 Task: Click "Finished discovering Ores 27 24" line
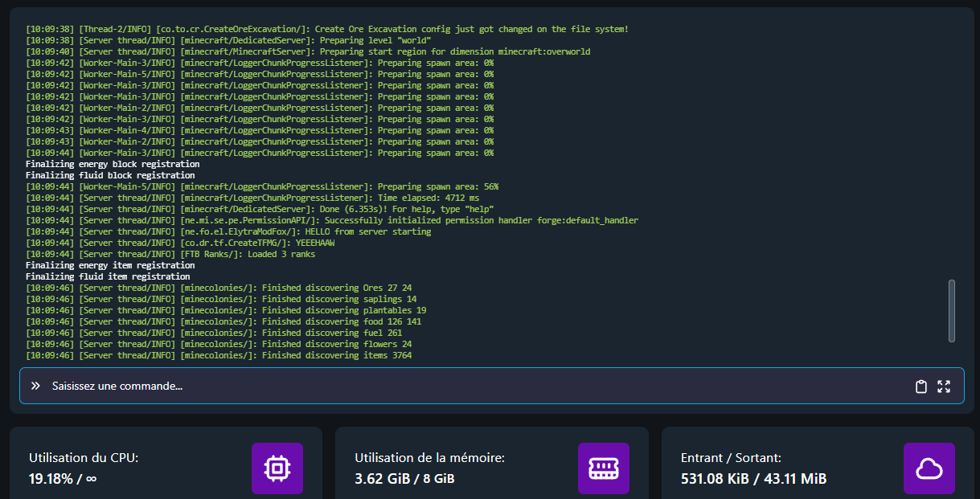(x=219, y=288)
